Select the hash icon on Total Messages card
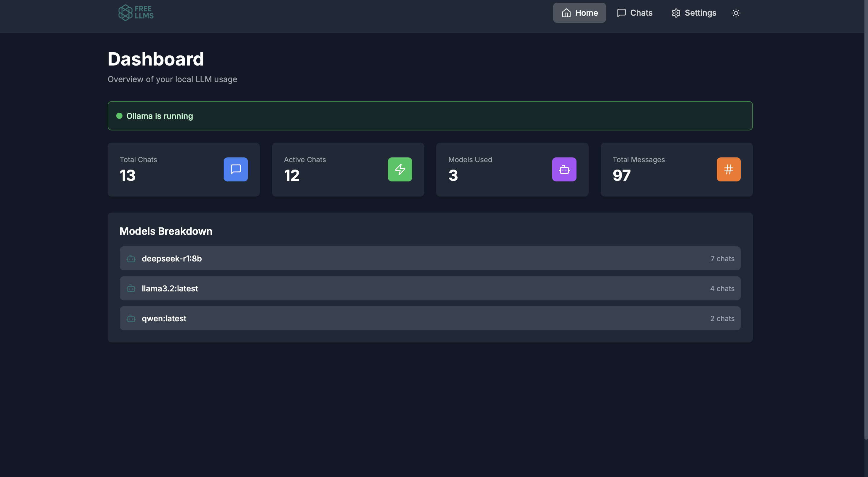This screenshot has height=477, width=868. click(x=729, y=170)
